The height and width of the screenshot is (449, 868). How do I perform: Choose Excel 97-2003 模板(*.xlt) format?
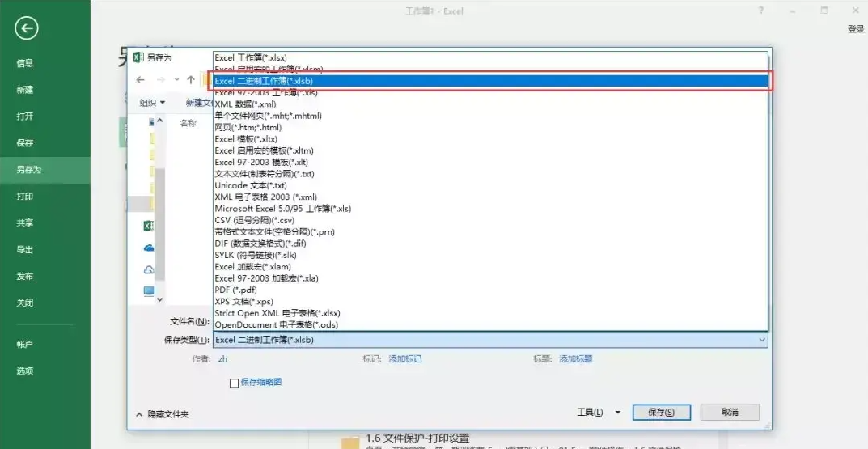(x=490, y=163)
